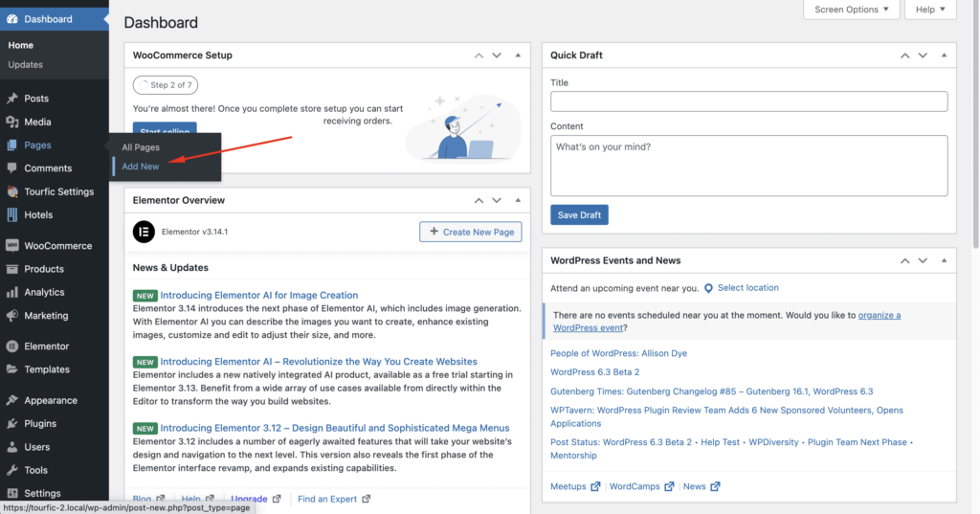Open People of WordPress: Allison Dye link
The height and width of the screenshot is (514, 980).
(619, 353)
